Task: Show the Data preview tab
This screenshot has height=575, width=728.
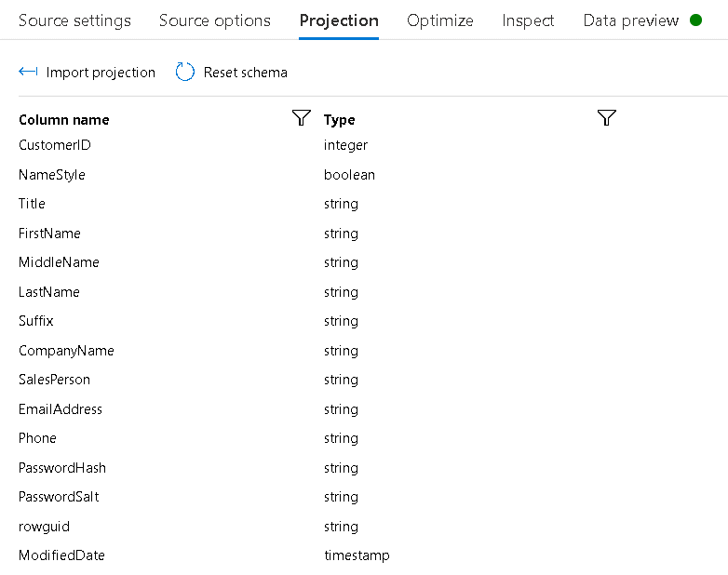Action: [630, 20]
